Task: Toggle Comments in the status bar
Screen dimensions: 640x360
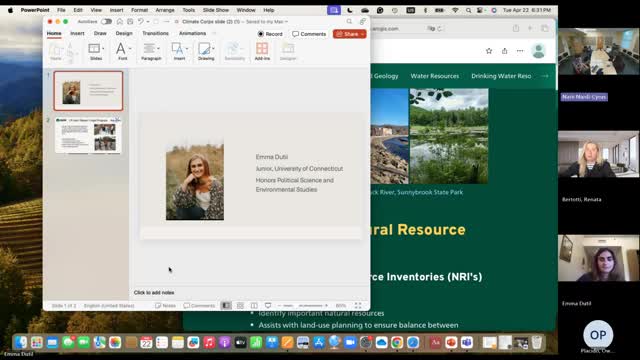Action: [199, 306]
